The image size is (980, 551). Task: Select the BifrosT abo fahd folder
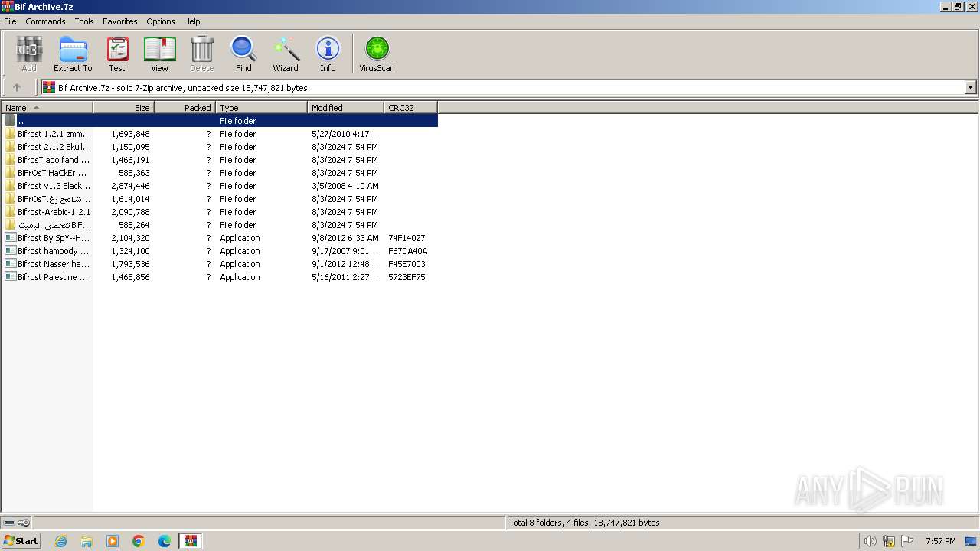click(220, 160)
